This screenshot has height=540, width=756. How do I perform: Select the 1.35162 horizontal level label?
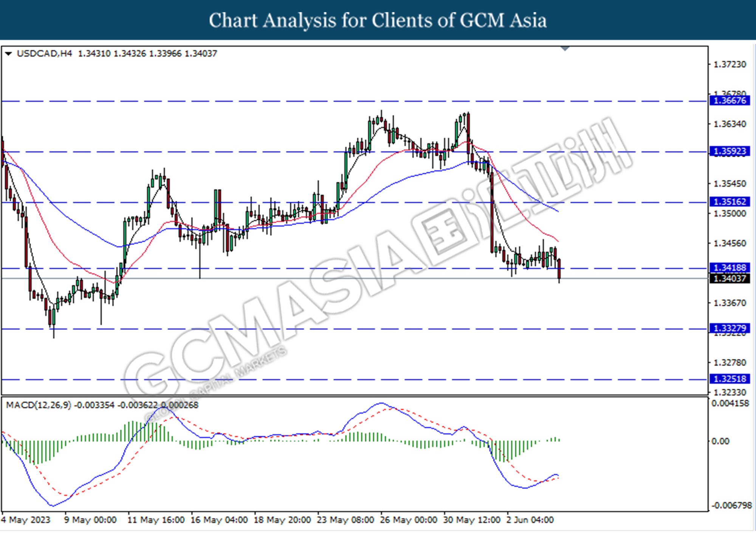tap(730, 202)
